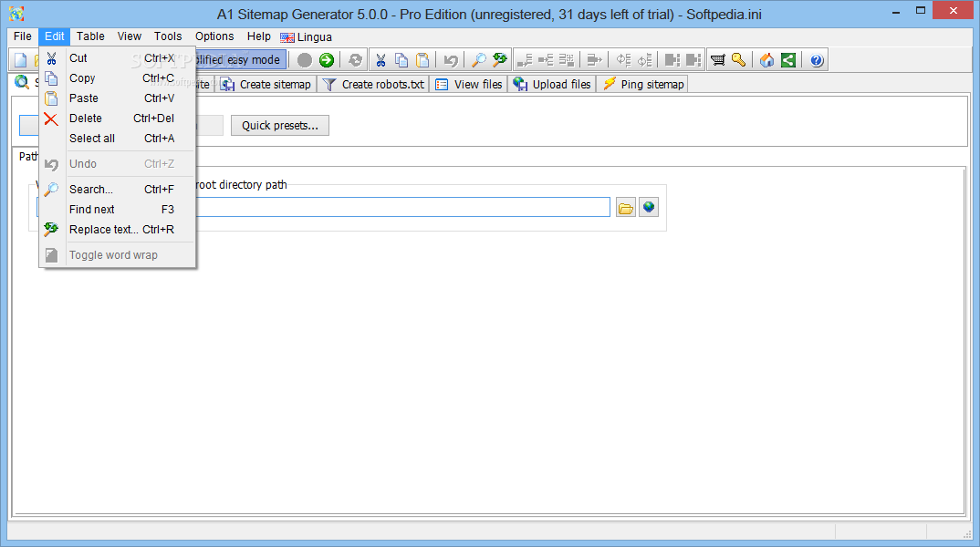Open the Table menu

pyautogui.click(x=90, y=36)
